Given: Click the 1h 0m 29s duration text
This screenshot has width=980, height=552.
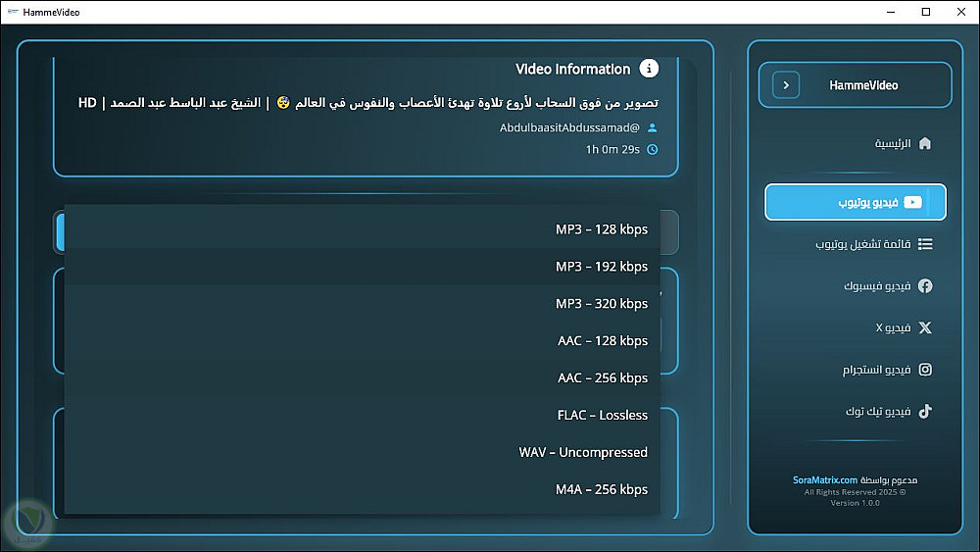Looking at the screenshot, I should click(x=612, y=149).
